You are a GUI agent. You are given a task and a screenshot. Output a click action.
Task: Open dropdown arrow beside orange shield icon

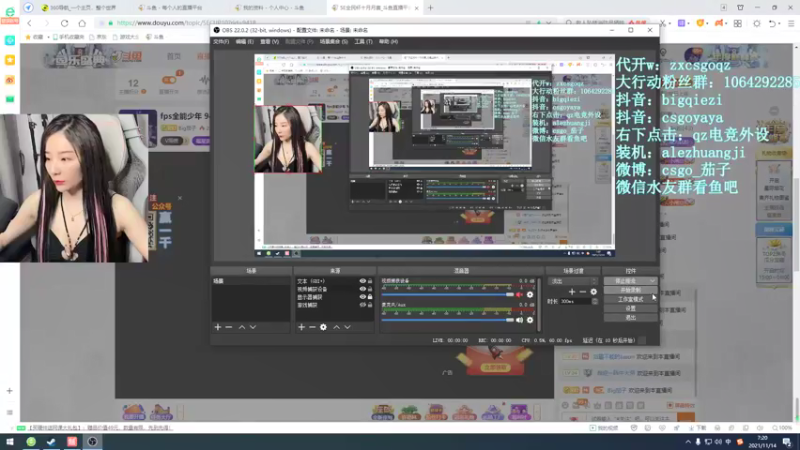pos(708,23)
